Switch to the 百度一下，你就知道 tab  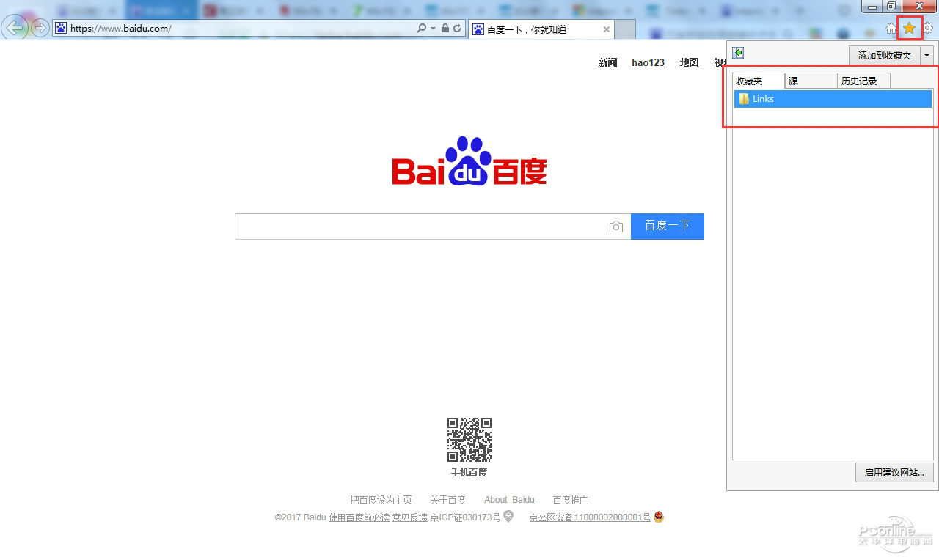tap(541, 29)
